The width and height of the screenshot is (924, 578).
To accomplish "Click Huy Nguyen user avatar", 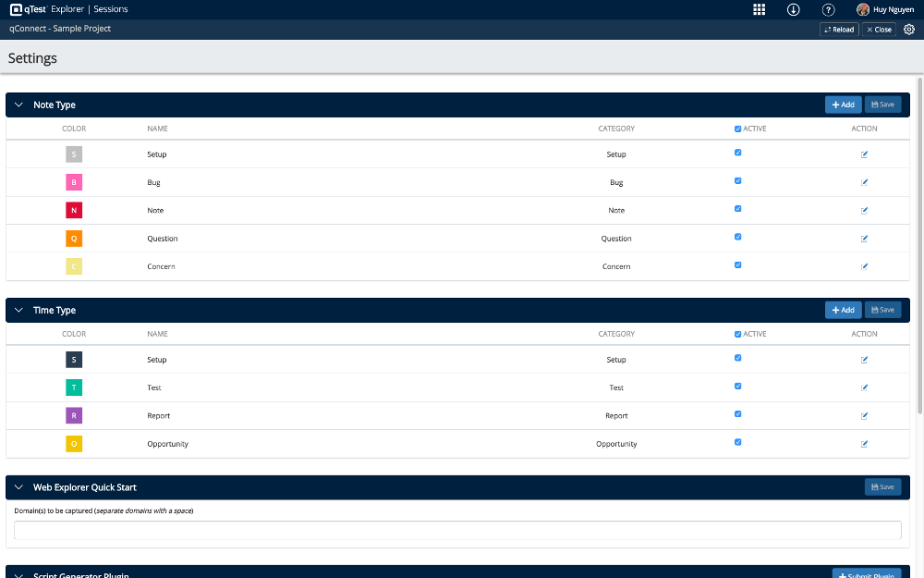I will (x=863, y=9).
